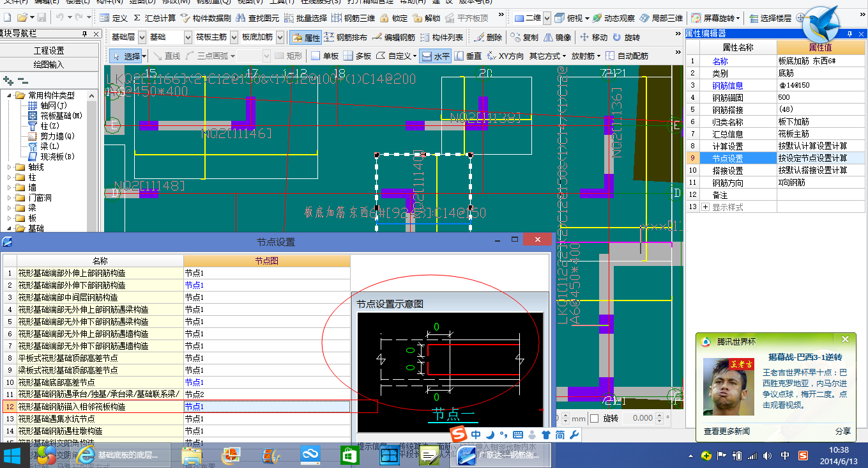Select the 镜像 mirror tool
The width and height of the screenshot is (868, 468).
[557, 38]
